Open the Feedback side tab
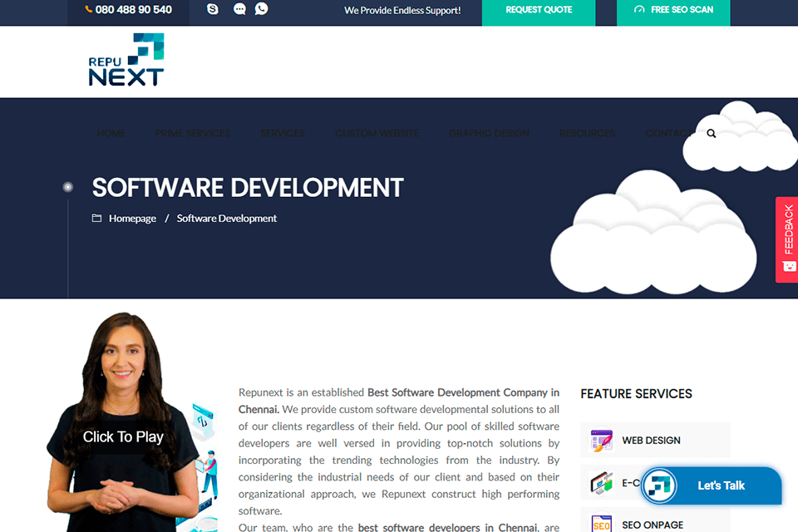Viewport: 798px width, 532px height. 787,239
